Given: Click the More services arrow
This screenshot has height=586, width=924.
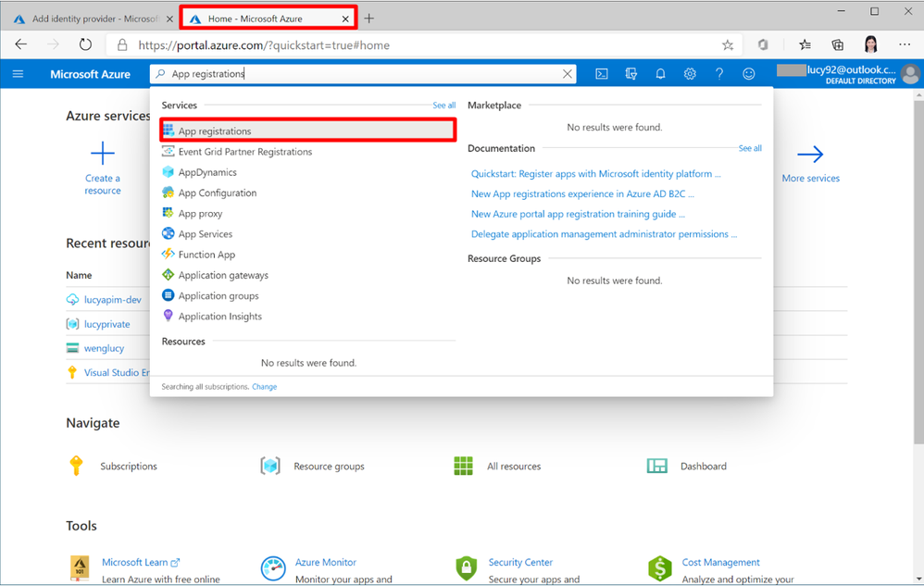Looking at the screenshot, I should pos(810,155).
